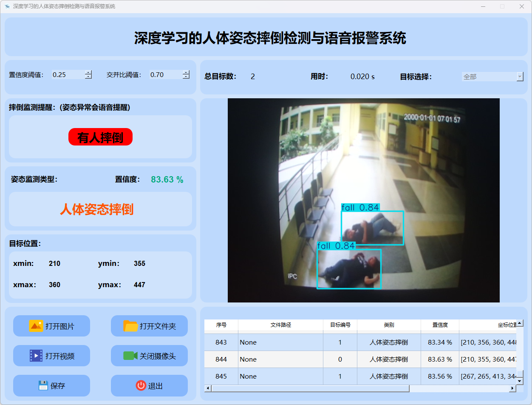This screenshot has width=532, height=405.
Task: Click the fall 0.84 detection box in video
Action: (x=372, y=228)
